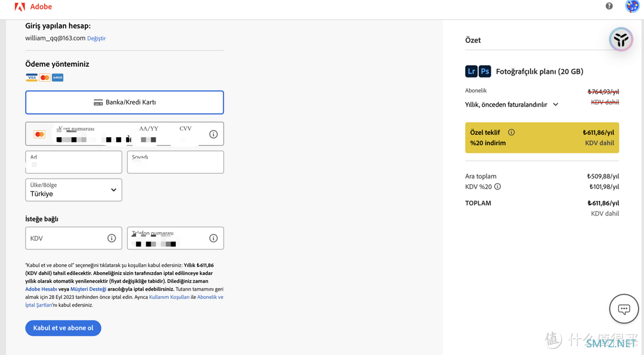Open the Kullanım Koşulları link

pyautogui.click(x=169, y=297)
